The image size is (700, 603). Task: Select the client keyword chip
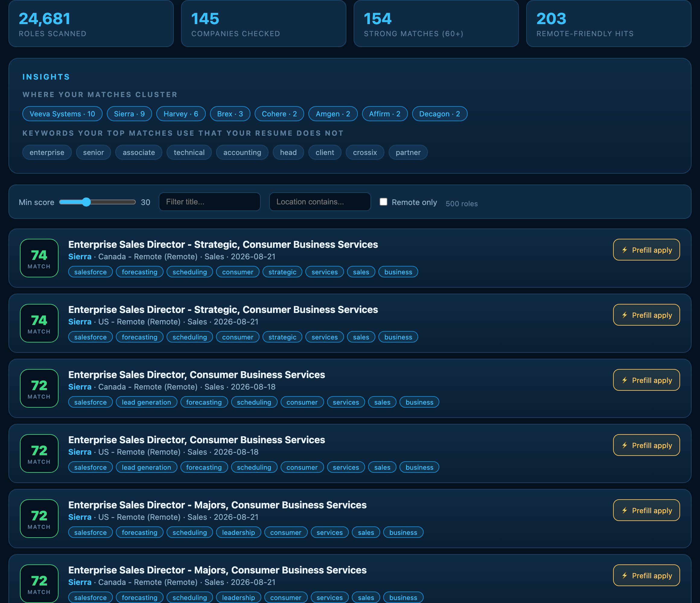tap(325, 152)
